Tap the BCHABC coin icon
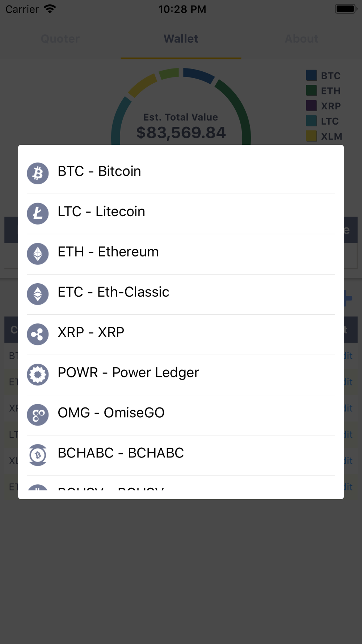The height and width of the screenshot is (644, 362). tap(38, 455)
